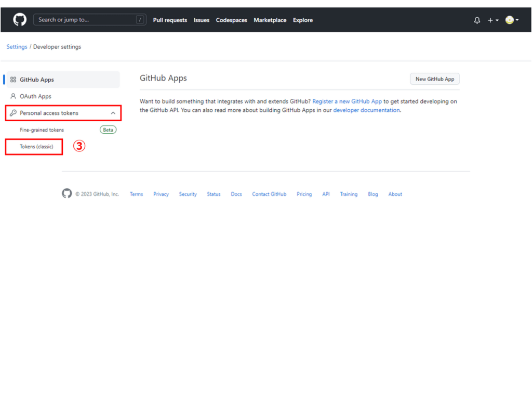Click the Developer settings breadcrumb text

coord(57,46)
